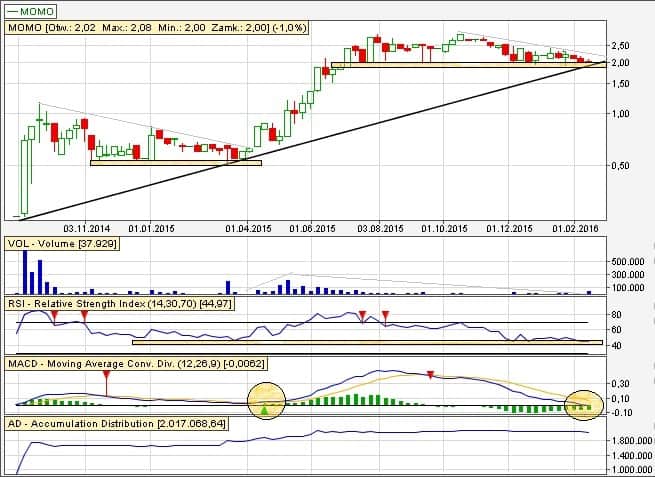Select the RSI - Relative Strength Index title
Image resolution: width=655 pixels, height=477 pixels.
pos(120,302)
